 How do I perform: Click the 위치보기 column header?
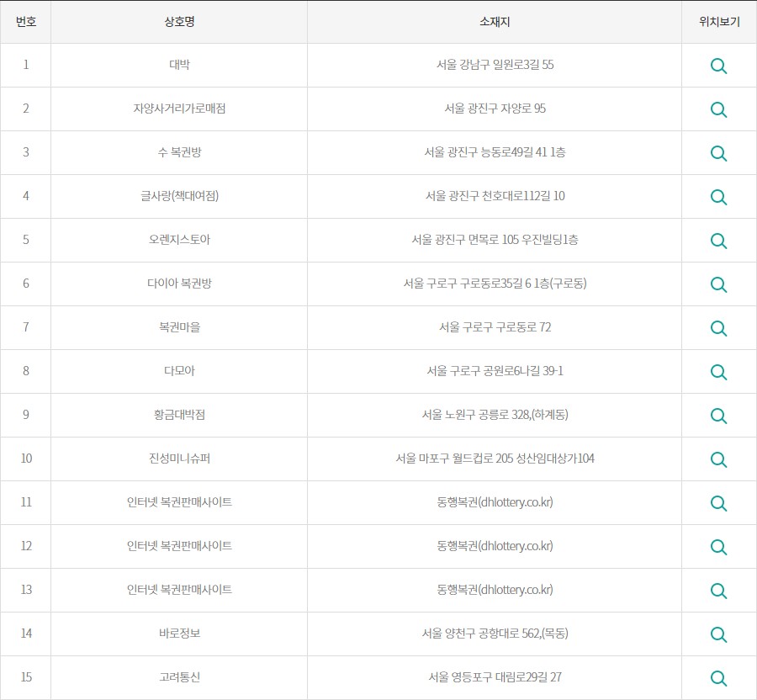[x=719, y=22]
